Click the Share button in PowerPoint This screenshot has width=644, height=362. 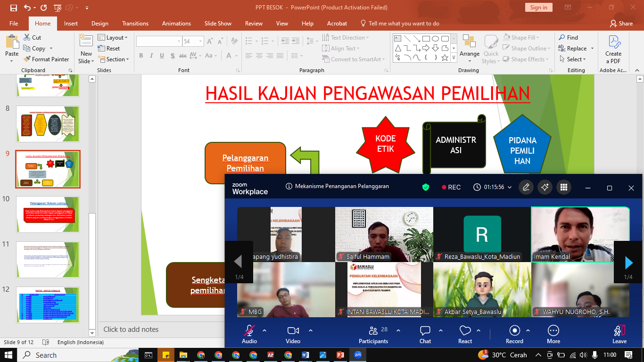pyautogui.click(x=621, y=24)
